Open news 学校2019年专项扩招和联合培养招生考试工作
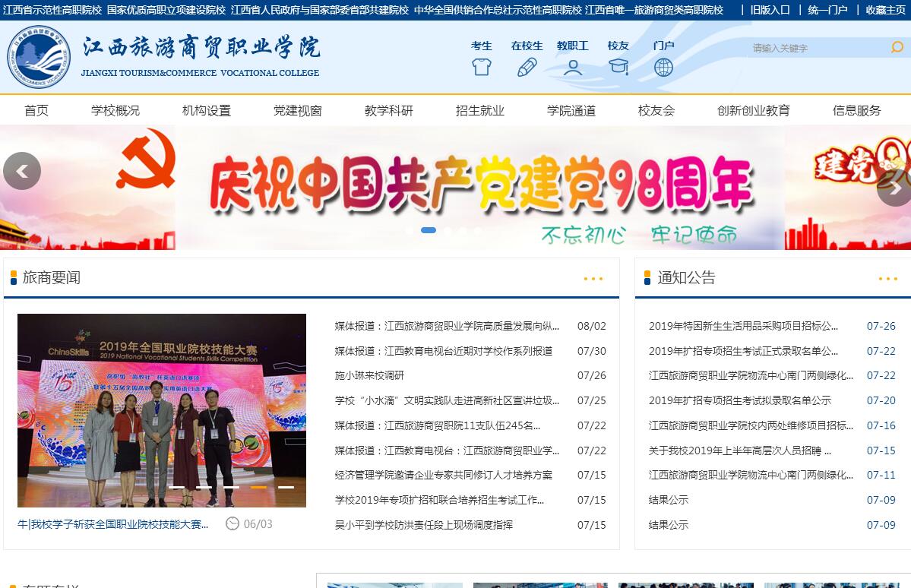 (439, 500)
